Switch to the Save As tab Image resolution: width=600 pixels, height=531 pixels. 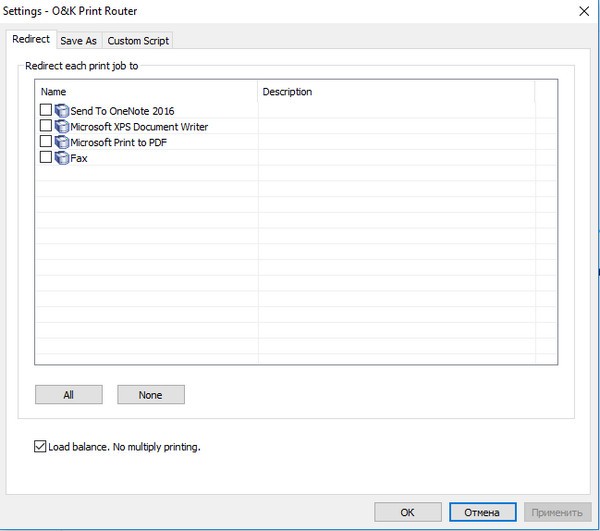point(78,41)
